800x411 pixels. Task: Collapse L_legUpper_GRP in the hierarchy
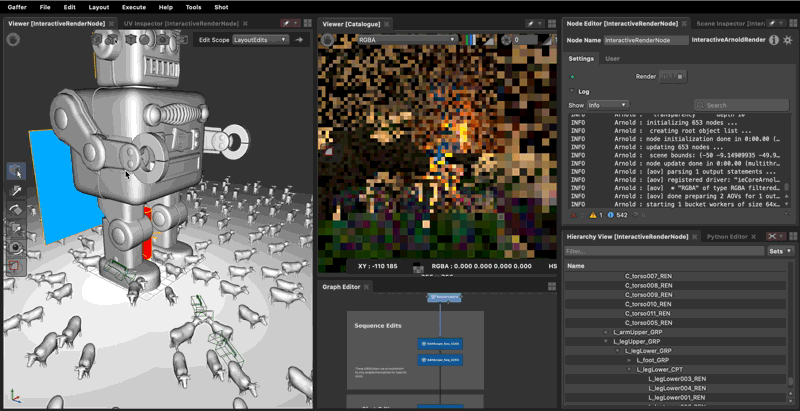click(606, 342)
